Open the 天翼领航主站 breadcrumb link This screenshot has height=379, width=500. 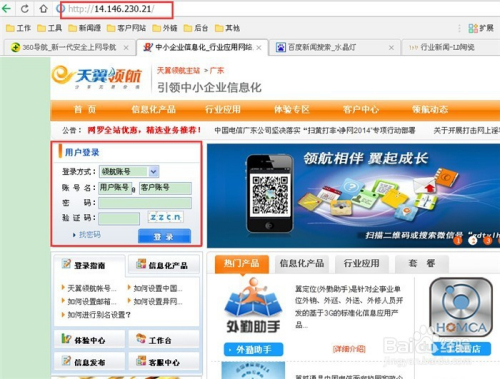coord(178,71)
